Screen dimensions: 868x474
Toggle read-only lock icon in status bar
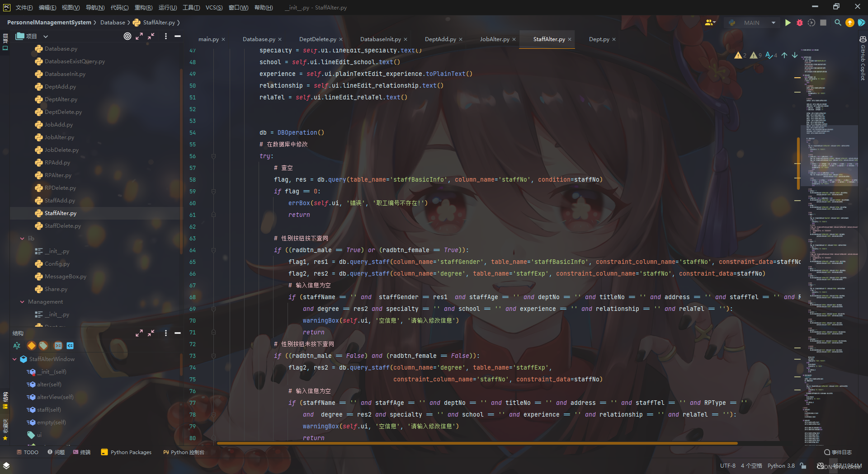(803, 465)
